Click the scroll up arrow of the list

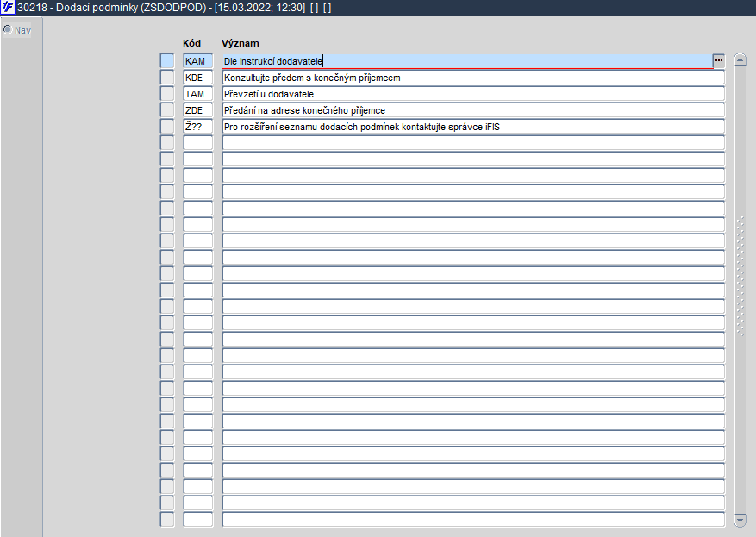[x=740, y=59]
